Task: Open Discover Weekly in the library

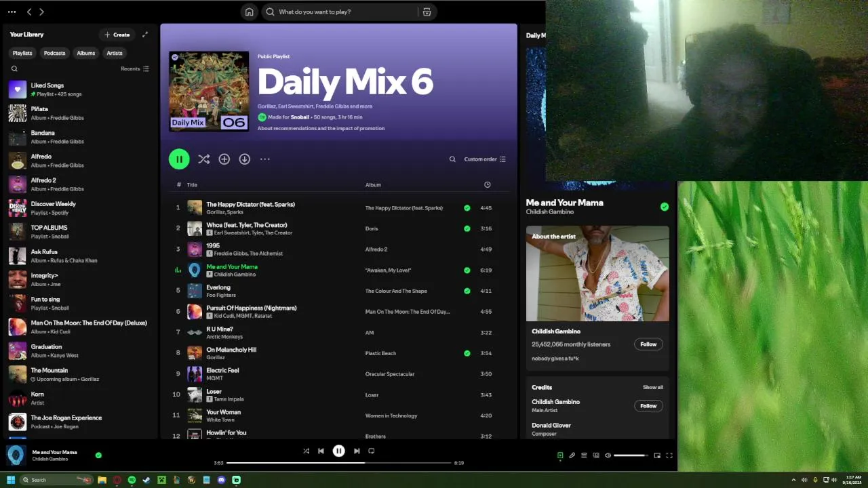Action: [80, 208]
